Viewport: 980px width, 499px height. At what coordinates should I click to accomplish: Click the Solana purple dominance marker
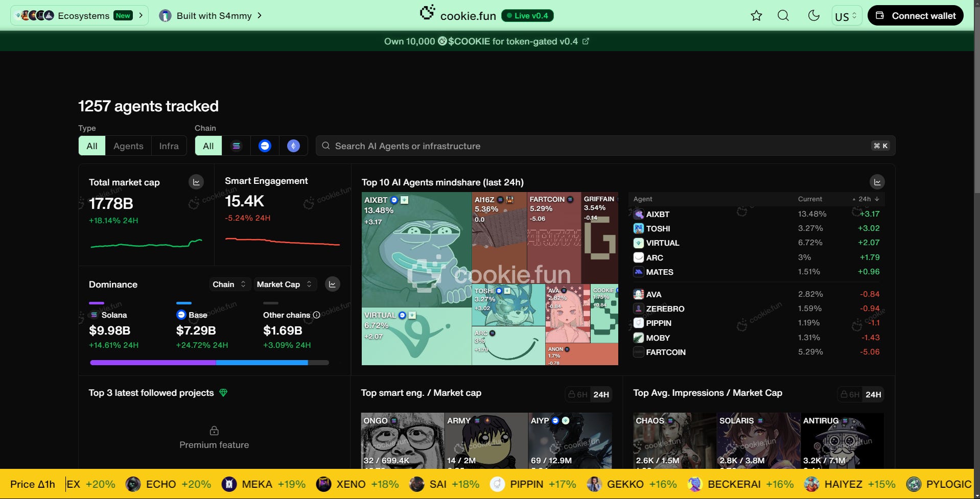97,303
